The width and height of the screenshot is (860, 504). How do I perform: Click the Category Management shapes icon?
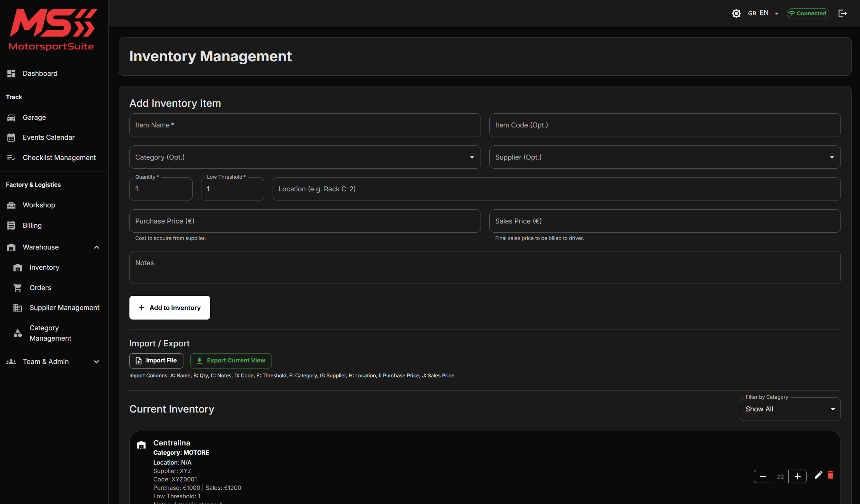point(18,333)
